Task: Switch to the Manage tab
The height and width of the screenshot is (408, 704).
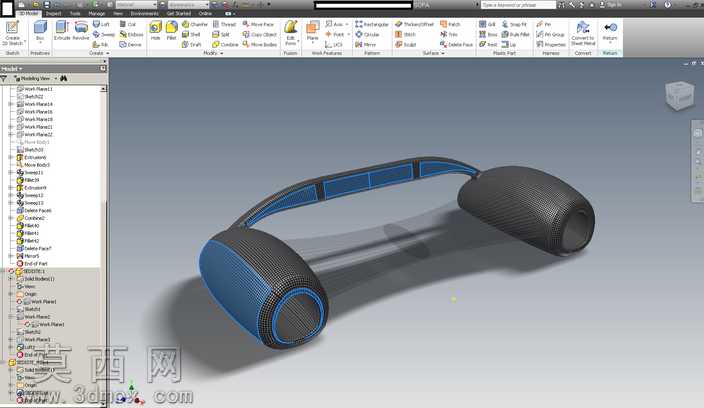Action: coord(97,13)
